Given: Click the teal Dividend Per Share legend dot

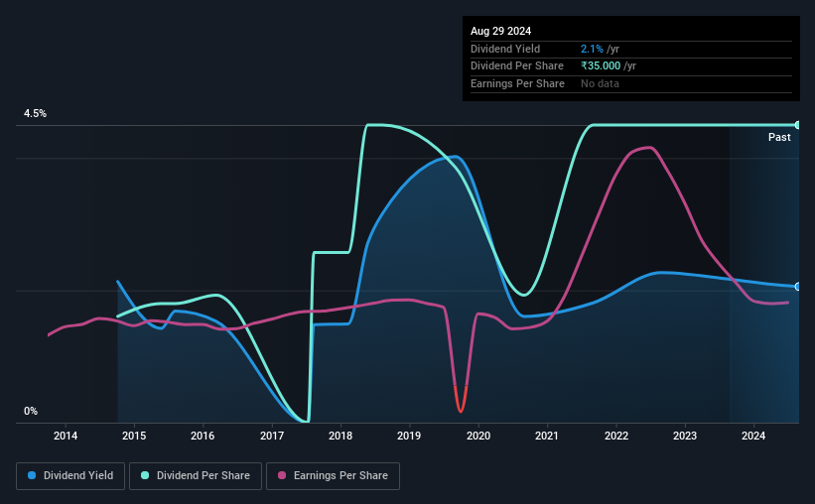Looking at the screenshot, I should click(145, 475).
